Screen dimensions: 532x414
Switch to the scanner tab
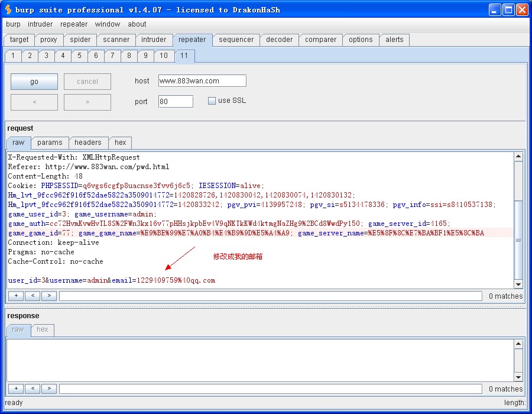tap(116, 40)
